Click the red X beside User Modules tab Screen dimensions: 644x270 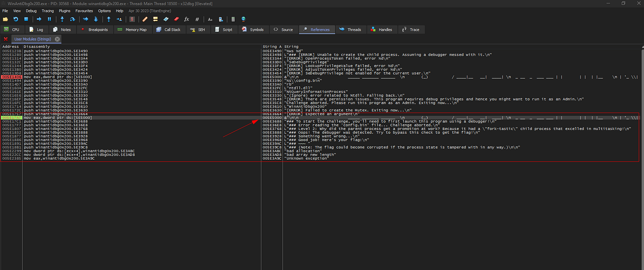(x=6, y=39)
